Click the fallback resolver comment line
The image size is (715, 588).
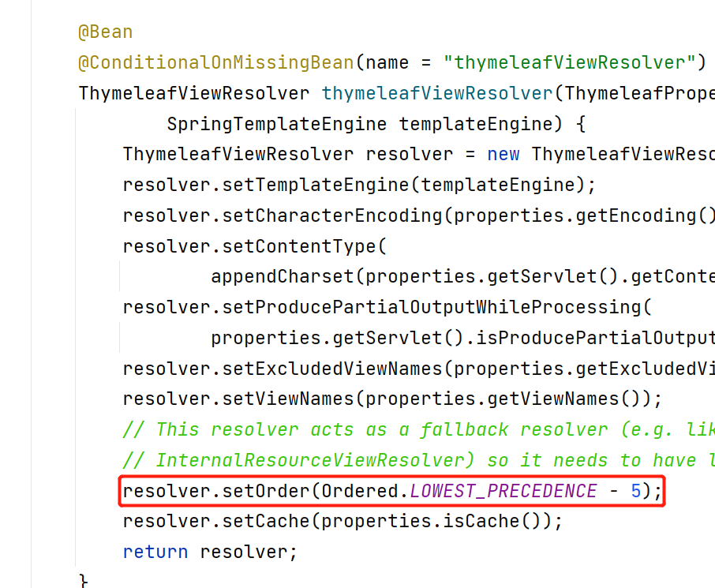coord(418,429)
